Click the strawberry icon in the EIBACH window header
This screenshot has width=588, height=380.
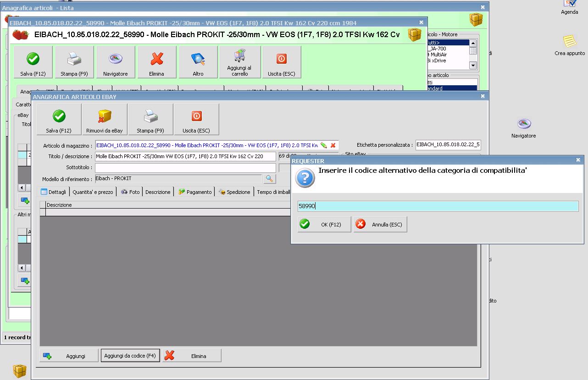(x=21, y=35)
